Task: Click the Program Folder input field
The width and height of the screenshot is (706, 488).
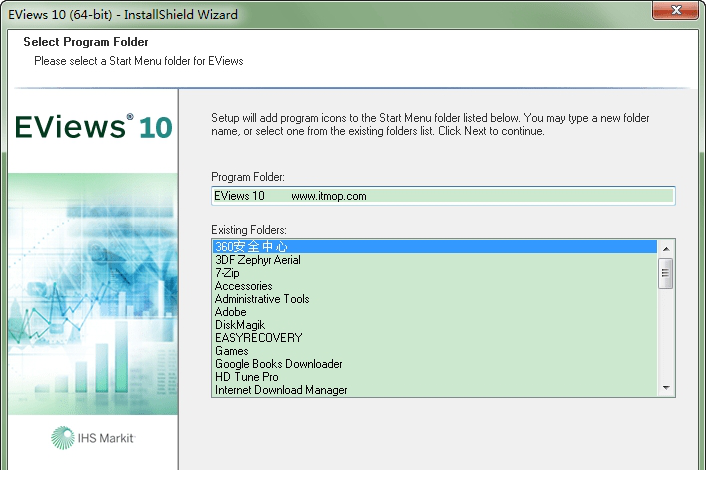Action: [x=443, y=196]
